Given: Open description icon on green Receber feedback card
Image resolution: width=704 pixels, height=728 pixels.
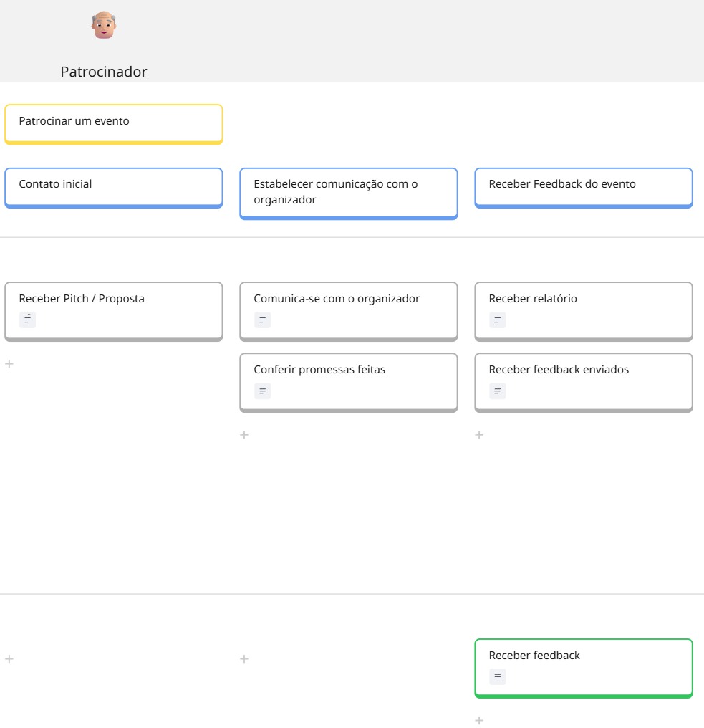Looking at the screenshot, I should tap(497, 676).
